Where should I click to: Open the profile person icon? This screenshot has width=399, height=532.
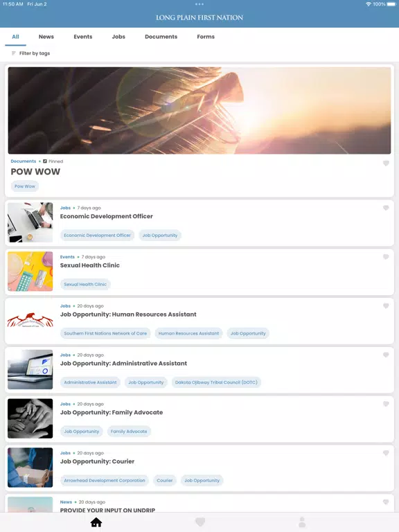pos(302,522)
